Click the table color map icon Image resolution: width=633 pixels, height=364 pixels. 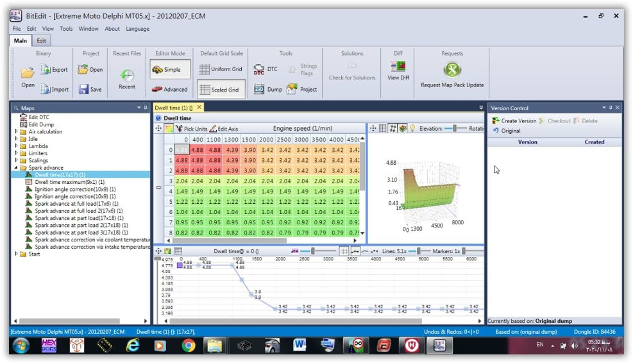tap(169, 128)
